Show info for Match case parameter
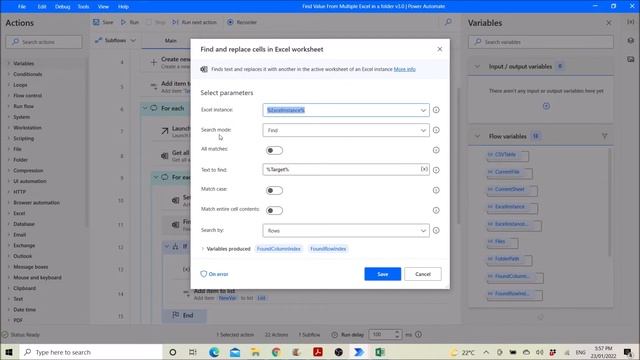 point(436,190)
